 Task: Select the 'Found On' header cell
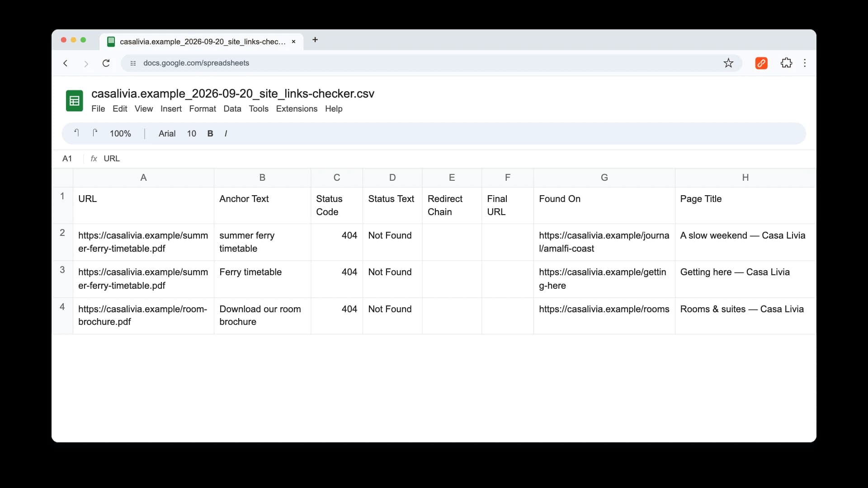(x=604, y=206)
